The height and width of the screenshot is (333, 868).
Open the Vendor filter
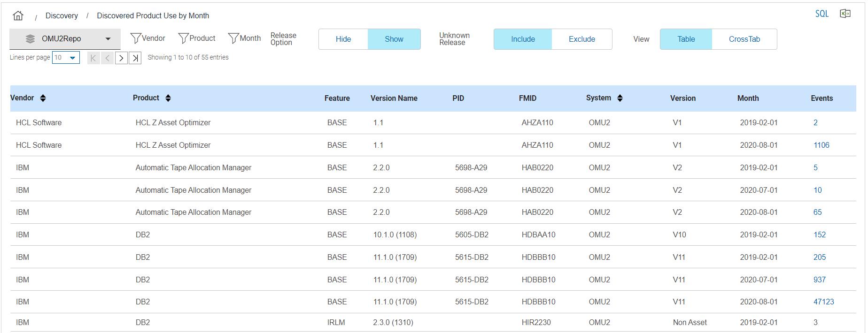(x=147, y=38)
